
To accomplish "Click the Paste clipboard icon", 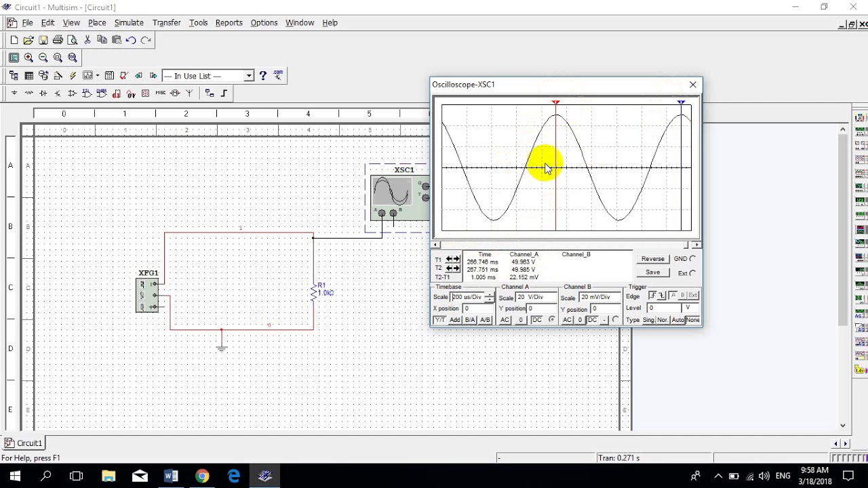I will pyautogui.click(x=117, y=40).
